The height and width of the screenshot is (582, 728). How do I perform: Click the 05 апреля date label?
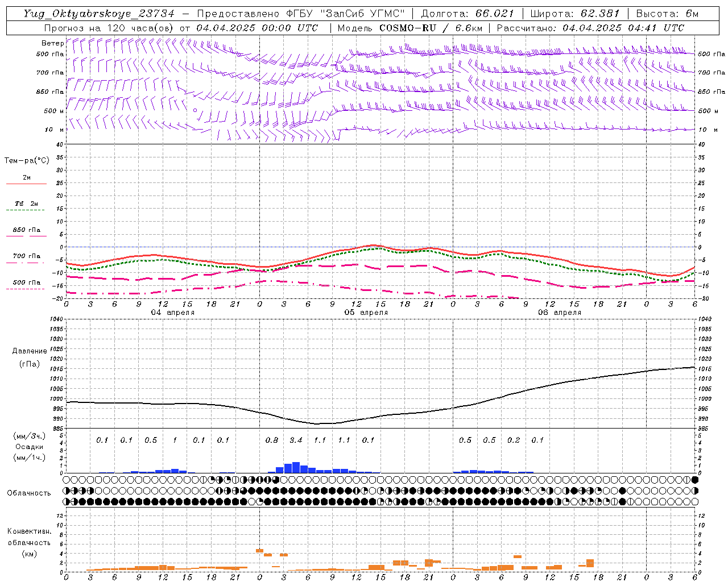[366, 313]
